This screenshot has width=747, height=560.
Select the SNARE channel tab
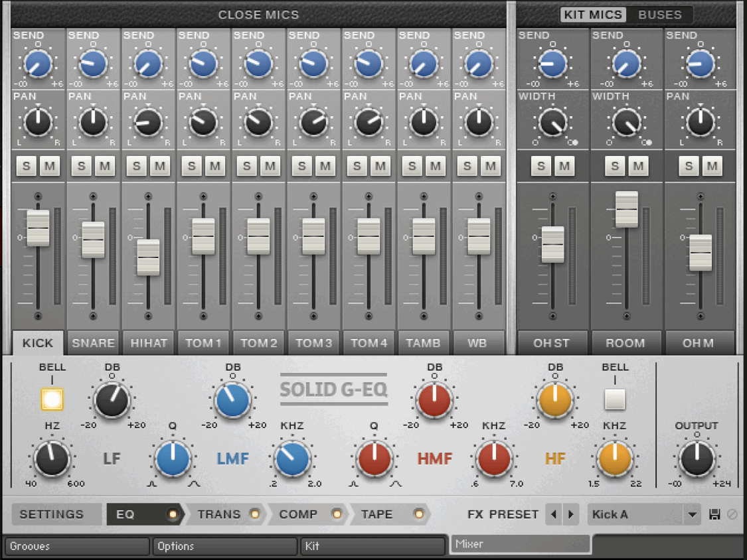click(x=93, y=343)
